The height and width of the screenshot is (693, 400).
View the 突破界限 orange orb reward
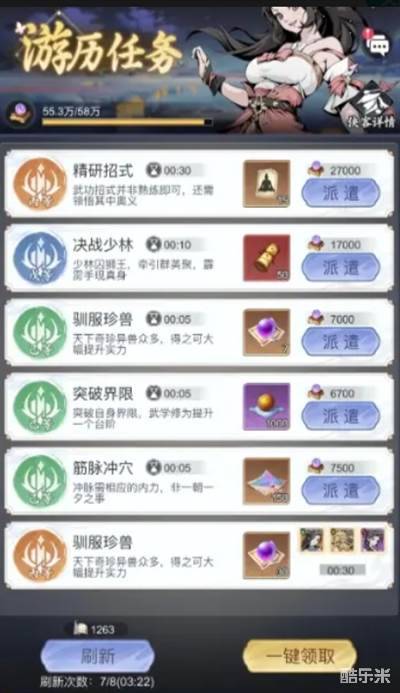coord(267,407)
